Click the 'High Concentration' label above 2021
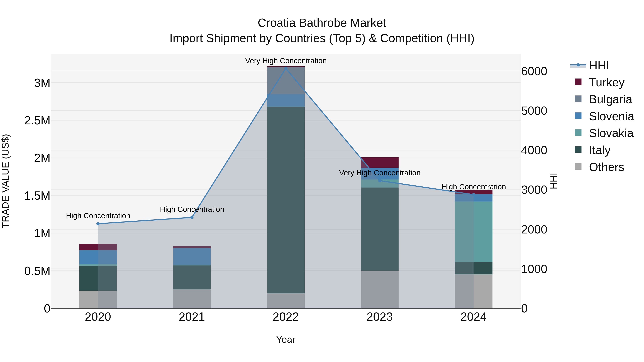 point(192,209)
